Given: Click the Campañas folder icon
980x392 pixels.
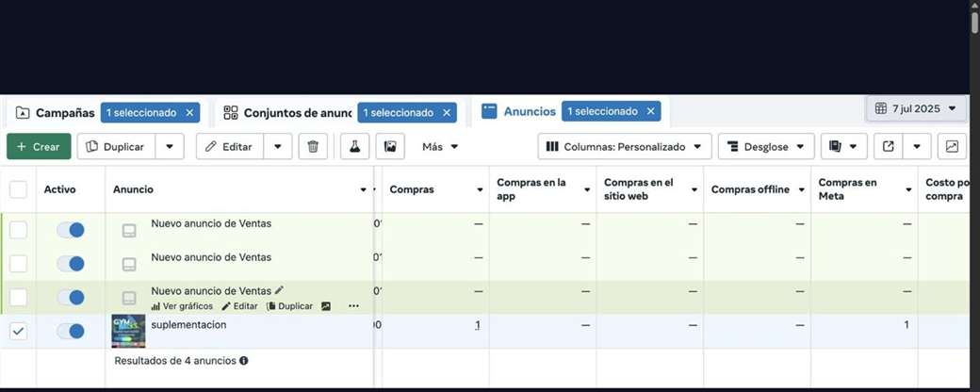Looking at the screenshot, I should pos(23,112).
